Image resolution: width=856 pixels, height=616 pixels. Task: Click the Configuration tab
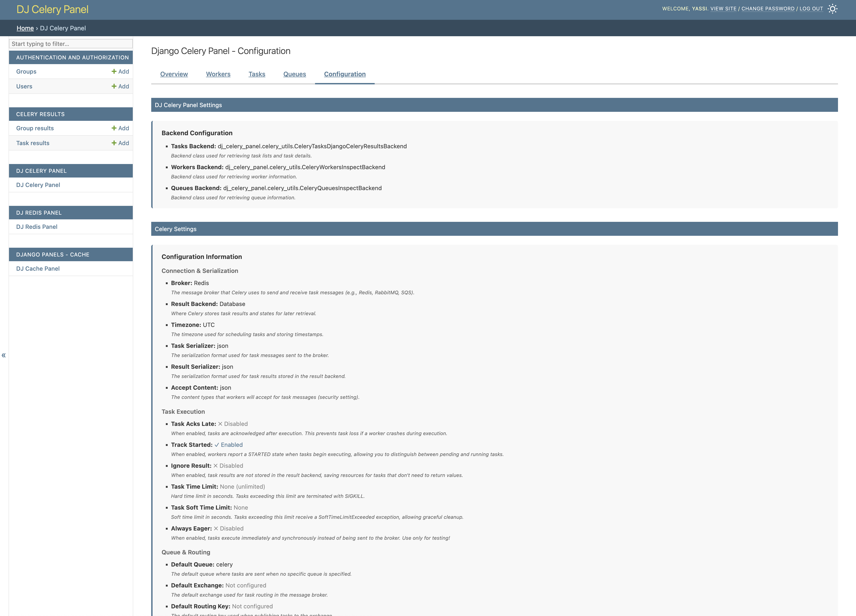(345, 74)
